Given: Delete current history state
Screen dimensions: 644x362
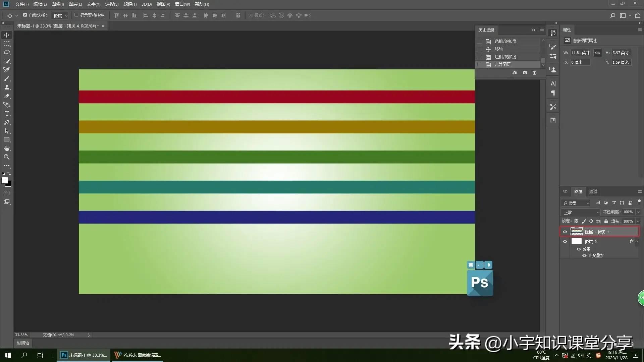Looking at the screenshot, I should [535, 72].
